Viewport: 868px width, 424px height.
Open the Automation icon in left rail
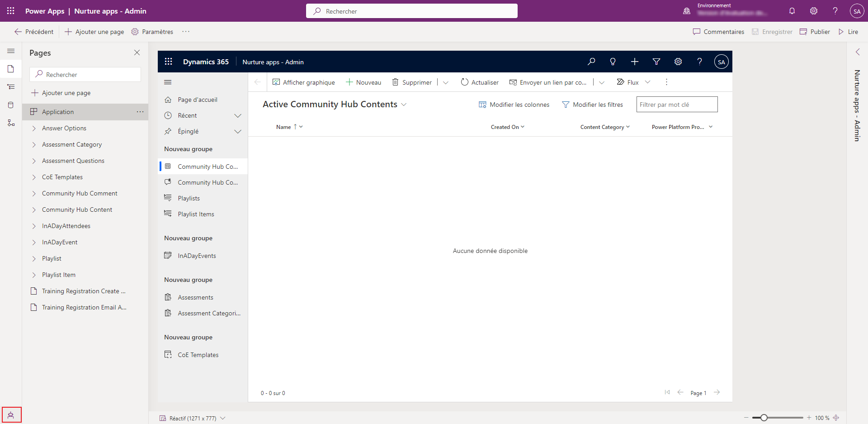[11, 123]
